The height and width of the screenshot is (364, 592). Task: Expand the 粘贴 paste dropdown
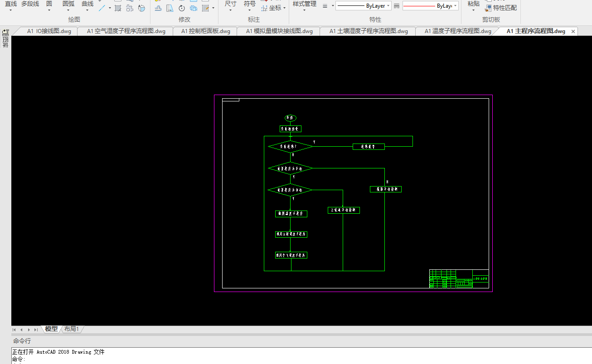473,10
